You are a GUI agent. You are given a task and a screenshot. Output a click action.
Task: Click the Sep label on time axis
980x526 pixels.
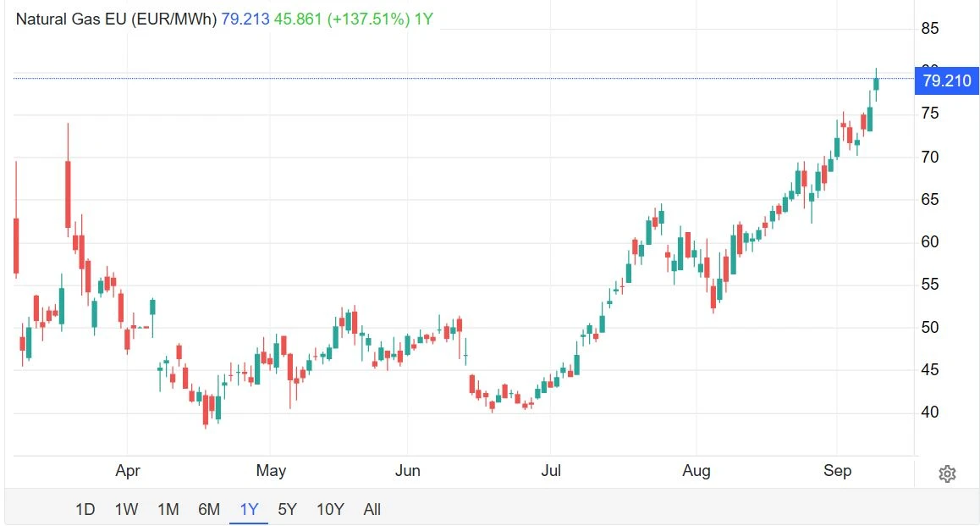838,471
